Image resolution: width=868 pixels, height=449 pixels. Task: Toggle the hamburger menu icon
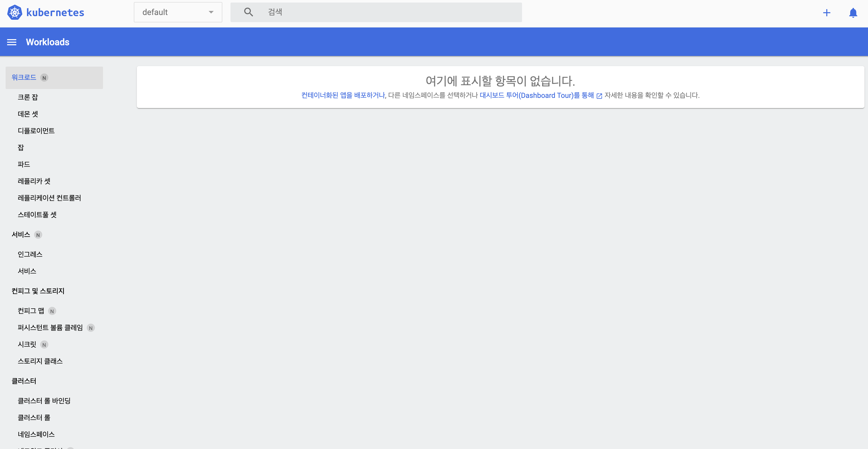coord(12,42)
